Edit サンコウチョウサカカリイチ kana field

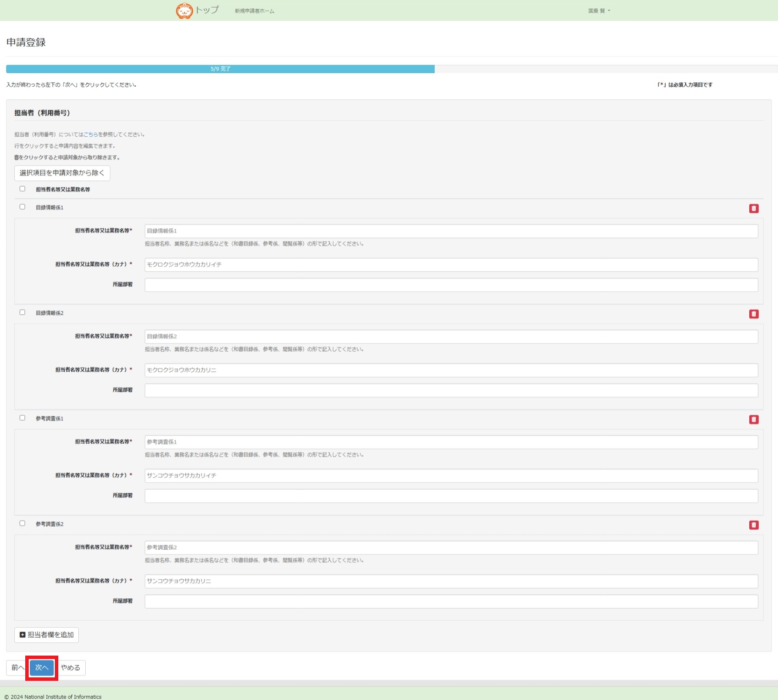point(451,475)
